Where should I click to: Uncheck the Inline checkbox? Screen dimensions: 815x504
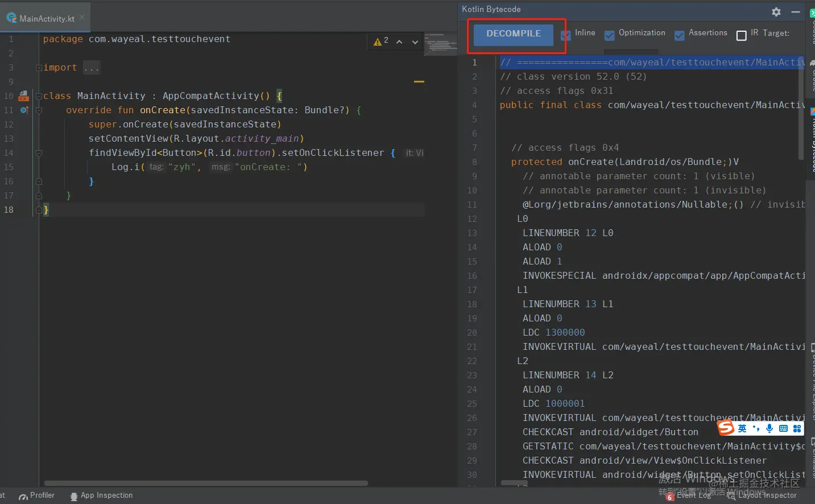566,36
